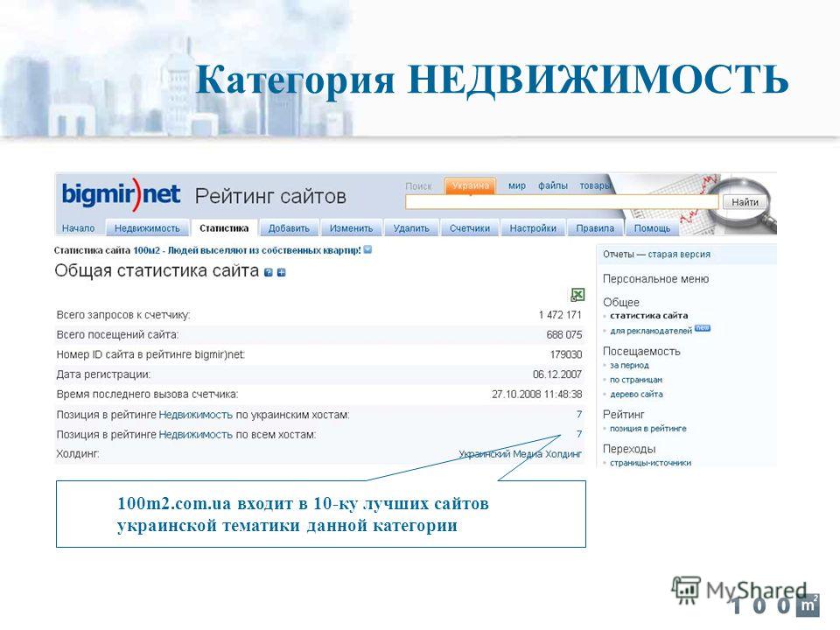Click the Всего запросов к счетчику label
Screen dimensions: 840x630
click(x=123, y=315)
